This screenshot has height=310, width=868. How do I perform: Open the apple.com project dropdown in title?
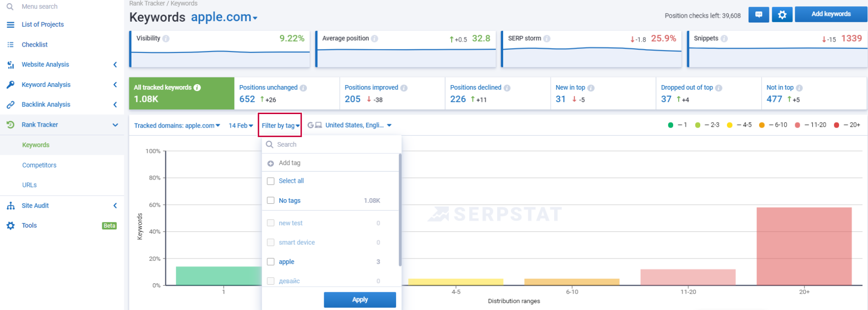coord(224,17)
